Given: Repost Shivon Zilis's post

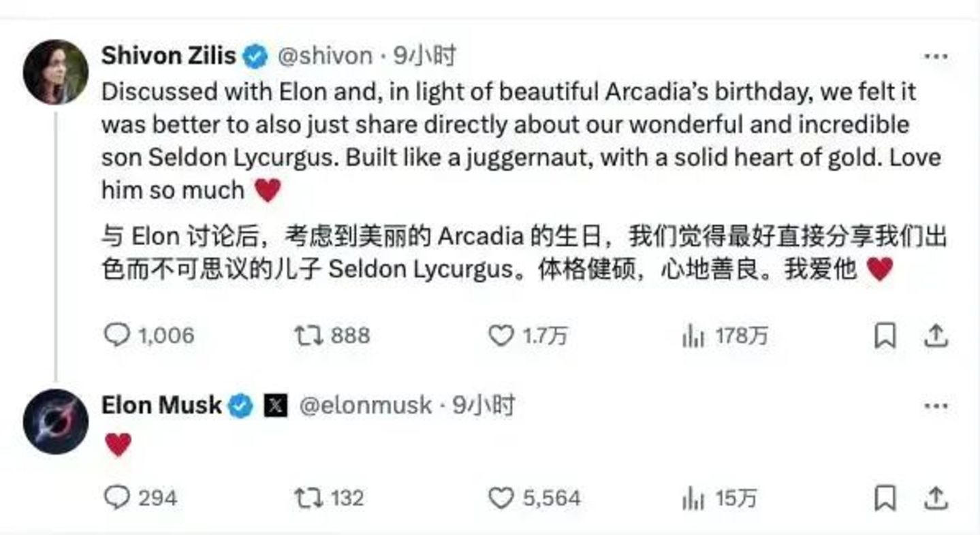Looking at the screenshot, I should click(307, 335).
